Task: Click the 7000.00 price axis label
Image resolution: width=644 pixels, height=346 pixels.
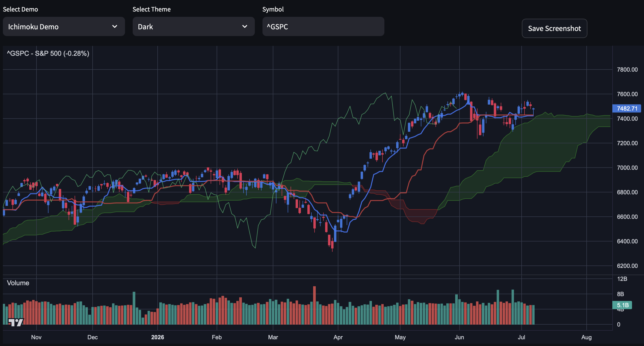Action: (627, 167)
